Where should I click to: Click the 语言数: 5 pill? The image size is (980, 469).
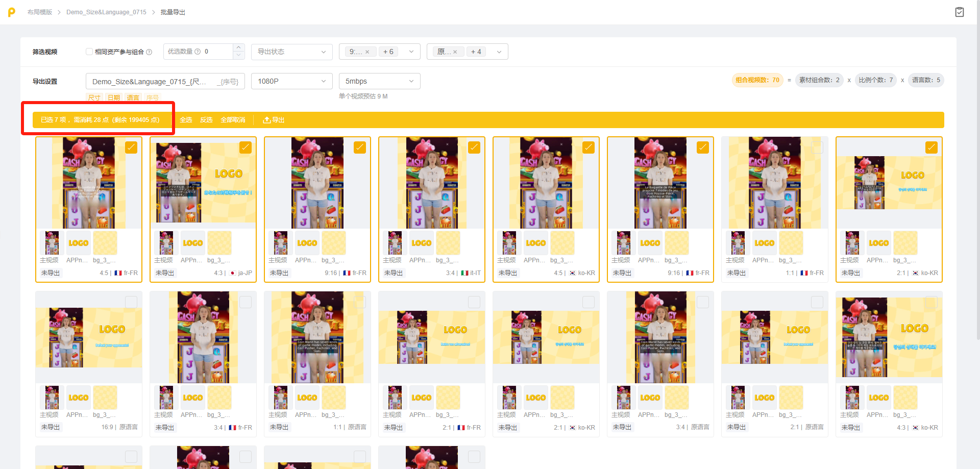(926, 80)
